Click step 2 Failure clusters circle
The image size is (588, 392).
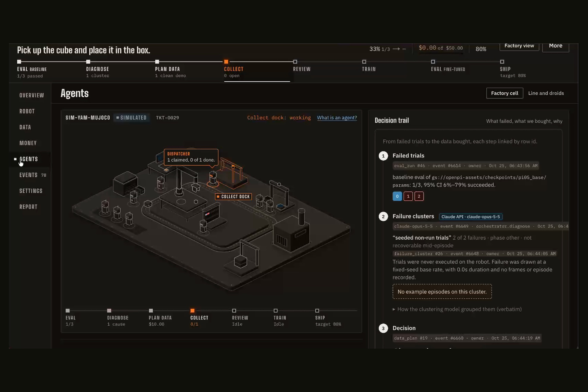pyautogui.click(x=383, y=216)
